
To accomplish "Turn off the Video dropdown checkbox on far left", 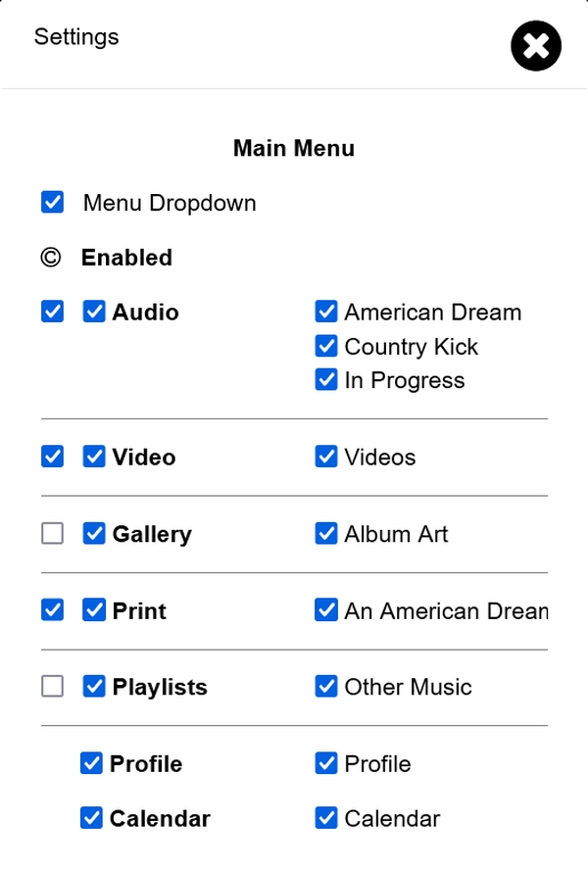I will [53, 458].
